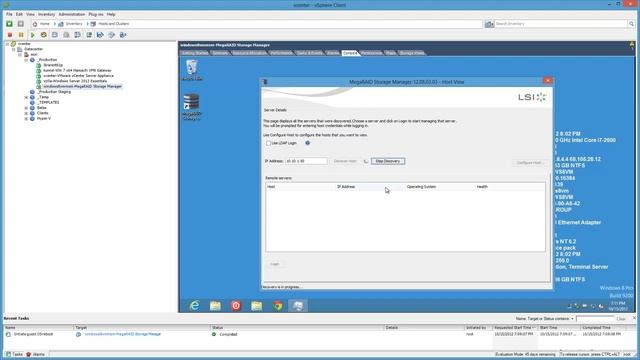The height and width of the screenshot is (360, 640).
Task: Collapse the vcenter root tree node
Action: (x=7, y=44)
